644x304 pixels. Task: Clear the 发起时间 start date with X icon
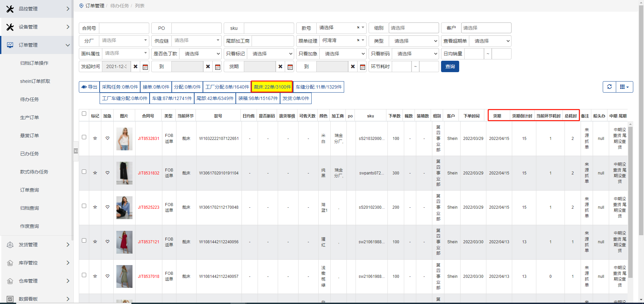pyautogui.click(x=136, y=67)
